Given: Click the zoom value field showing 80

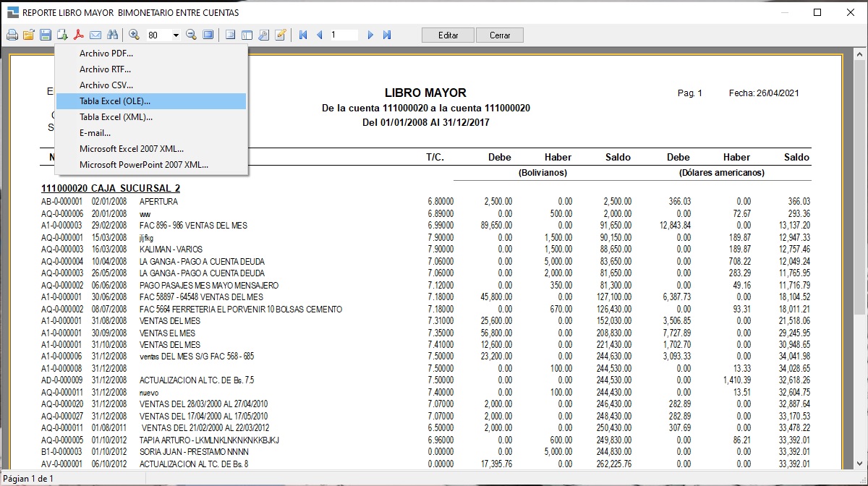Looking at the screenshot, I should pos(158,35).
